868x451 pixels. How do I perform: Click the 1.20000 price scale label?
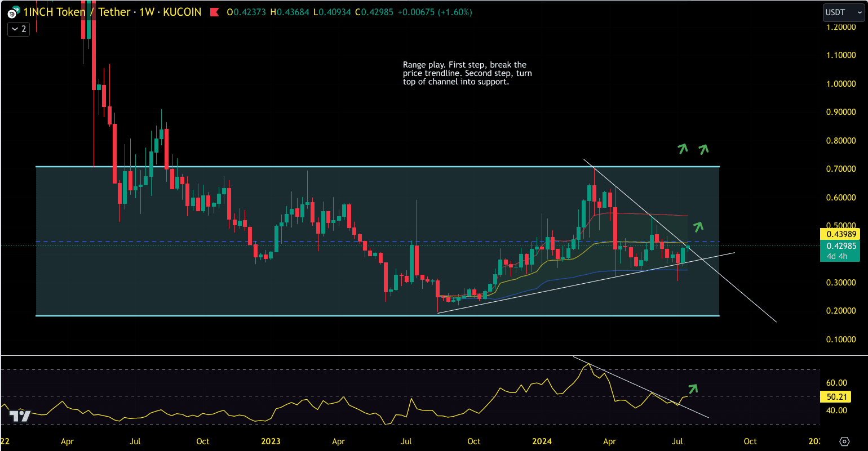842,27
